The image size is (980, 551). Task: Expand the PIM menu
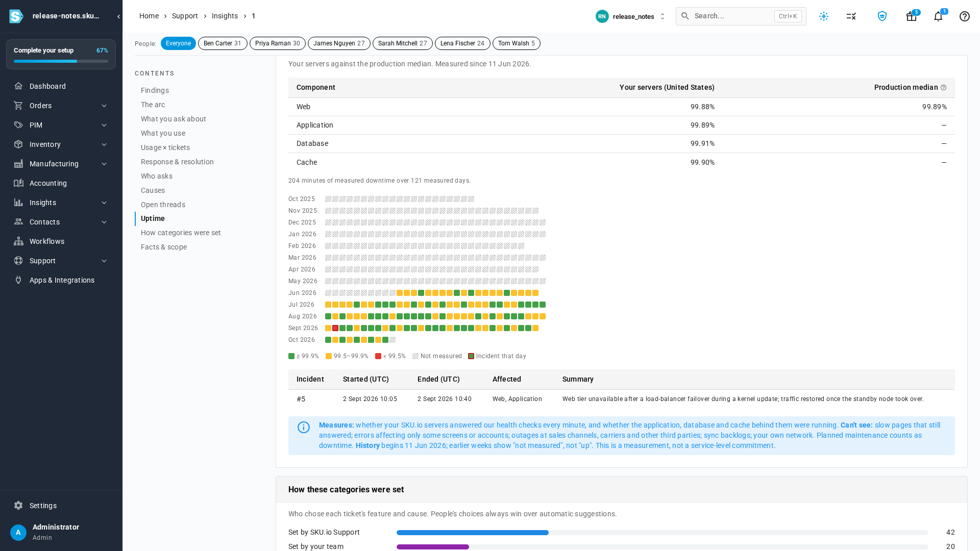click(x=61, y=125)
